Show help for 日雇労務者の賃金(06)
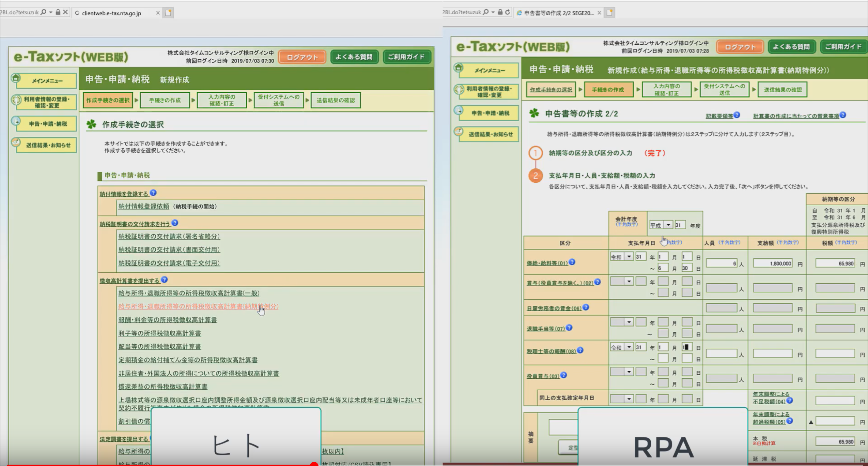The width and height of the screenshot is (868, 466). (x=586, y=307)
